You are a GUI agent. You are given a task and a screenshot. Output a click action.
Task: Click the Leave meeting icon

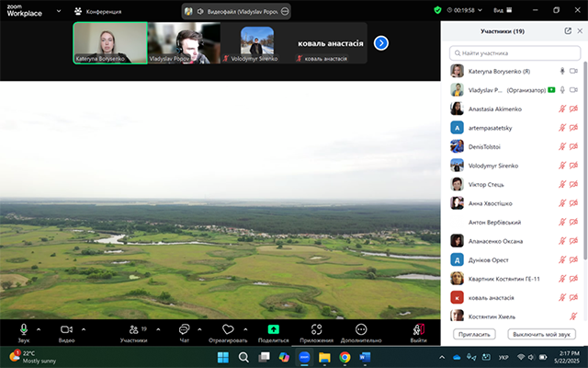click(419, 329)
